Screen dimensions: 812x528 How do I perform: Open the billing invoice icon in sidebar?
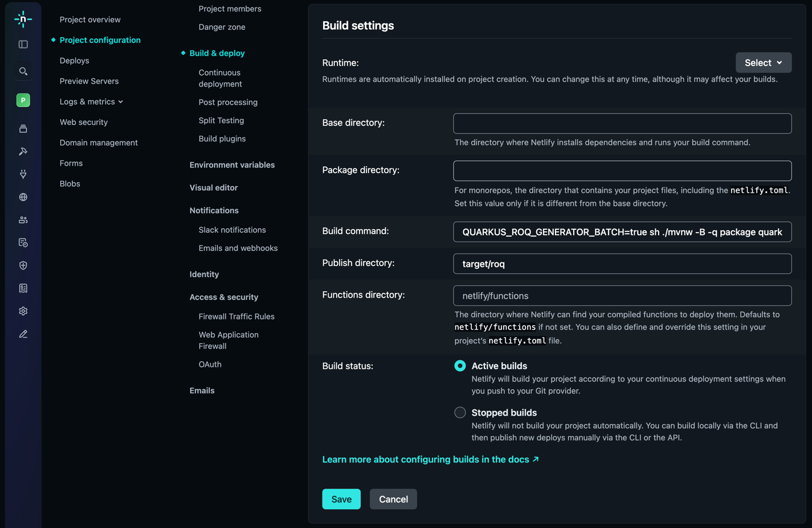pyautogui.click(x=23, y=288)
